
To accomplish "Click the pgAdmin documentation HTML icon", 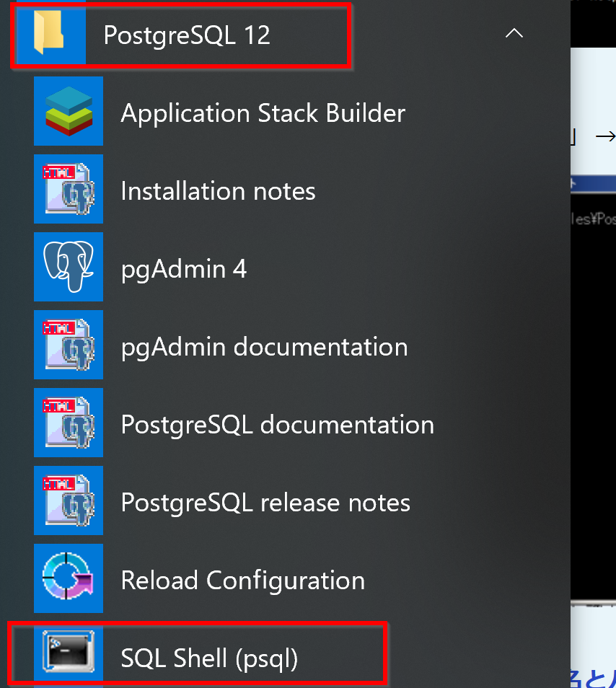I will pos(69,345).
